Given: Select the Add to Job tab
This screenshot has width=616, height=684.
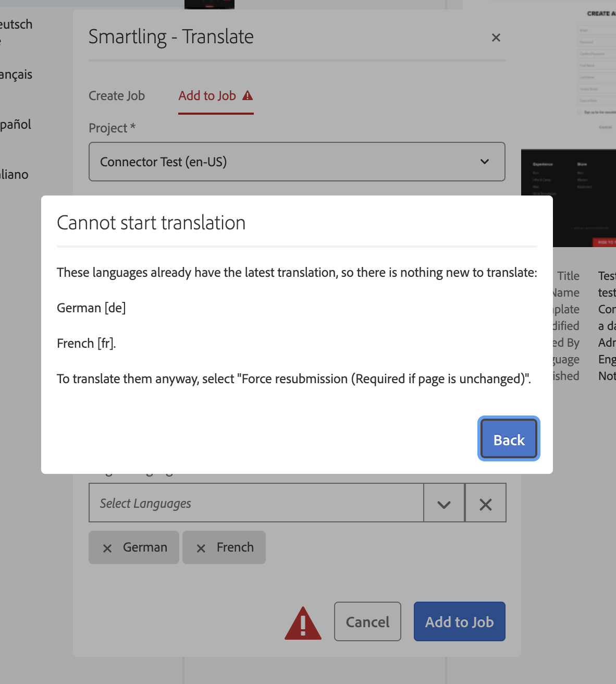Looking at the screenshot, I should pyautogui.click(x=216, y=96).
